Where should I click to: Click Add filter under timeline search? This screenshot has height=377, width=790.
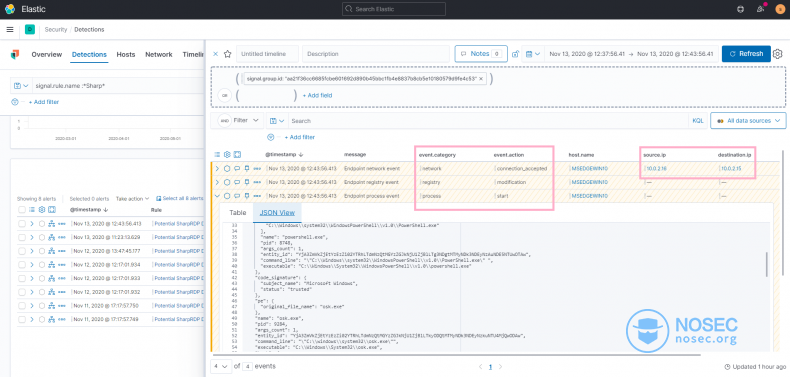[300, 137]
